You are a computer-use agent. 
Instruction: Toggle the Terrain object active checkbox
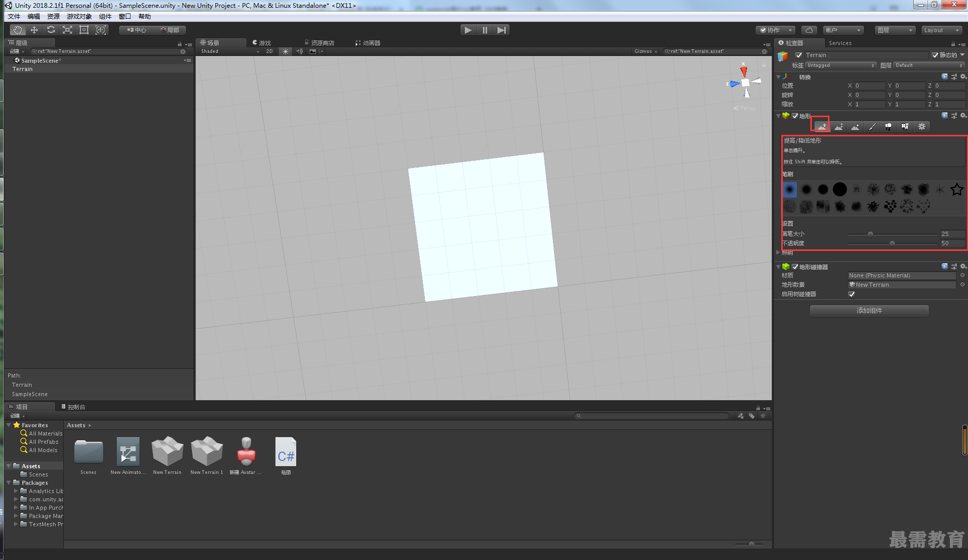coord(799,55)
